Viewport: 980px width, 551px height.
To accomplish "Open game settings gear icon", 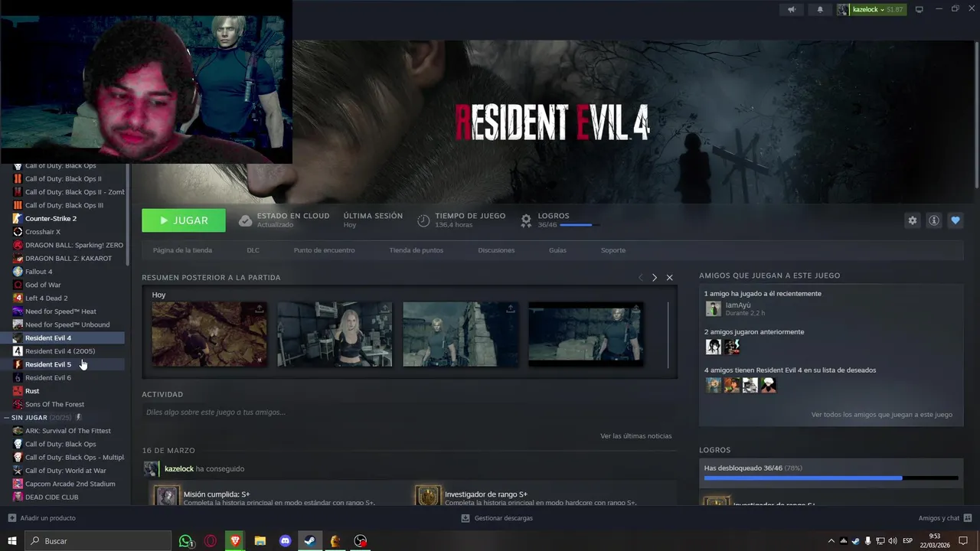I will [x=913, y=220].
